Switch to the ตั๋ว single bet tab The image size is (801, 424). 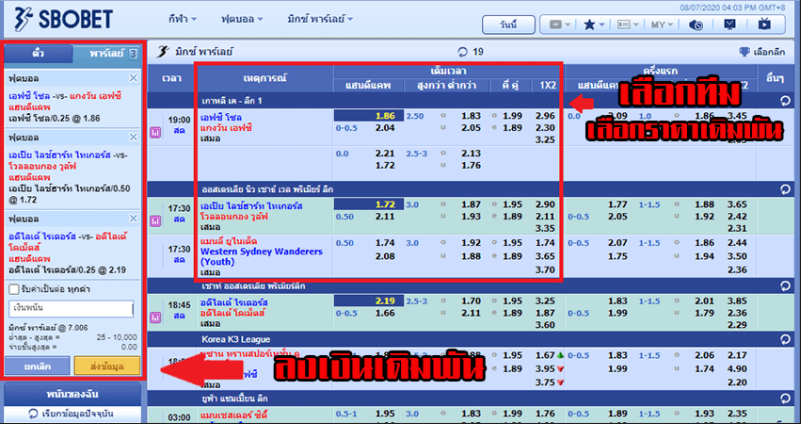tap(38, 53)
